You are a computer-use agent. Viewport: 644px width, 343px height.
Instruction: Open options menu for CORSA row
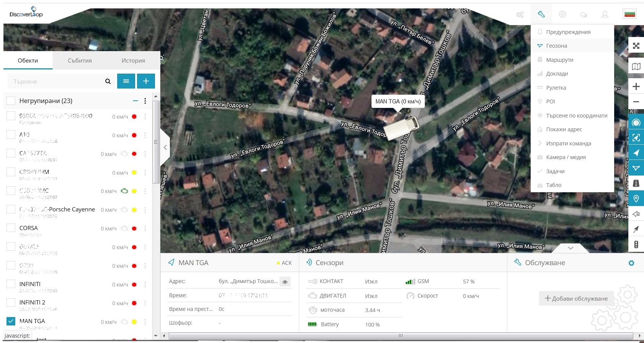point(145,229)
